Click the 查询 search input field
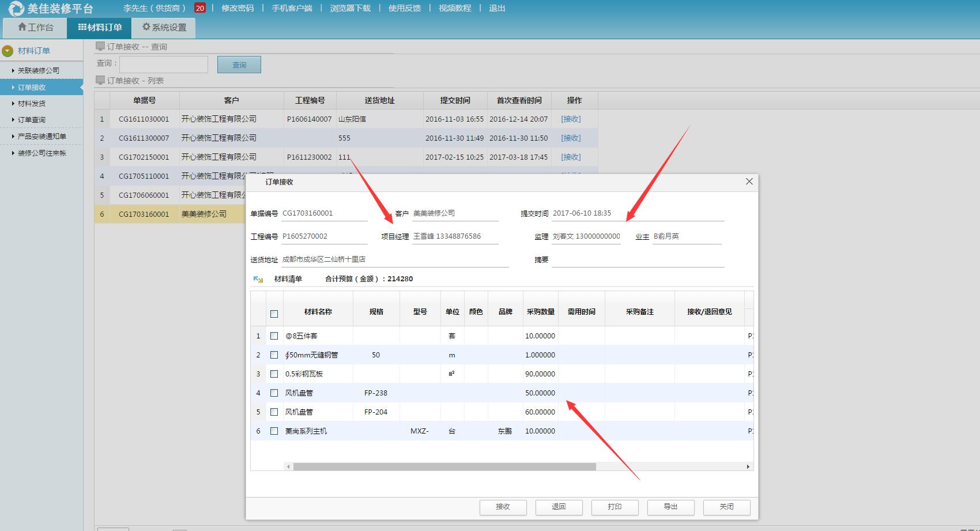Viewport: 980px width, 531px height. (x=164, y=65)
